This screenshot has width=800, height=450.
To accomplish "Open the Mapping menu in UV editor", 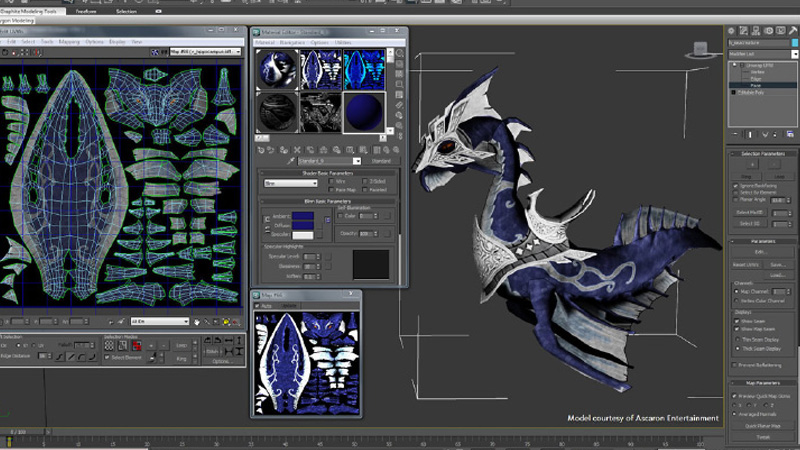I will click(x=68, y=42).
